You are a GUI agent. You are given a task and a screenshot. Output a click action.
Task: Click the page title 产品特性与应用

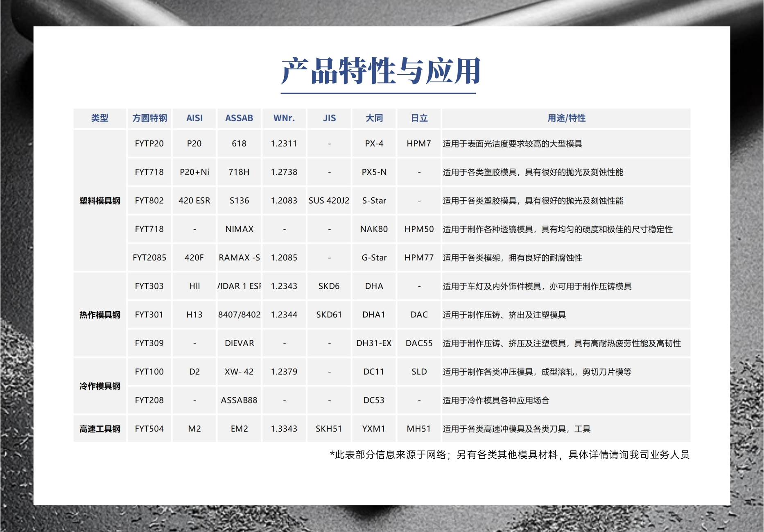tap(381, 71)
